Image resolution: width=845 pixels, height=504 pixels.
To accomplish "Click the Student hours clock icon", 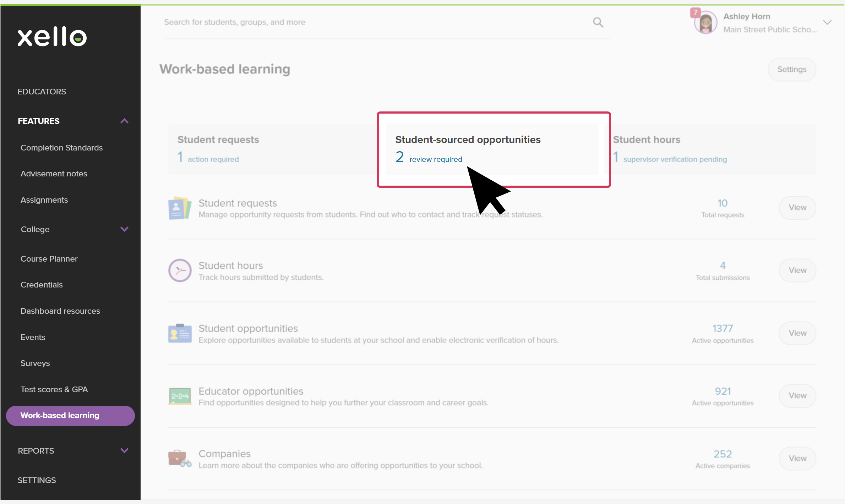I will coord(180,271).
